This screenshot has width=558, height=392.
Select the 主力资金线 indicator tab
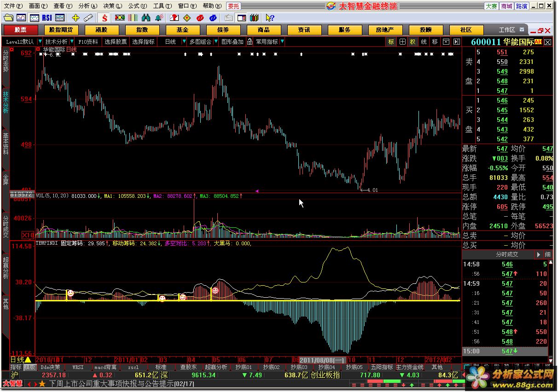[409, 367]
